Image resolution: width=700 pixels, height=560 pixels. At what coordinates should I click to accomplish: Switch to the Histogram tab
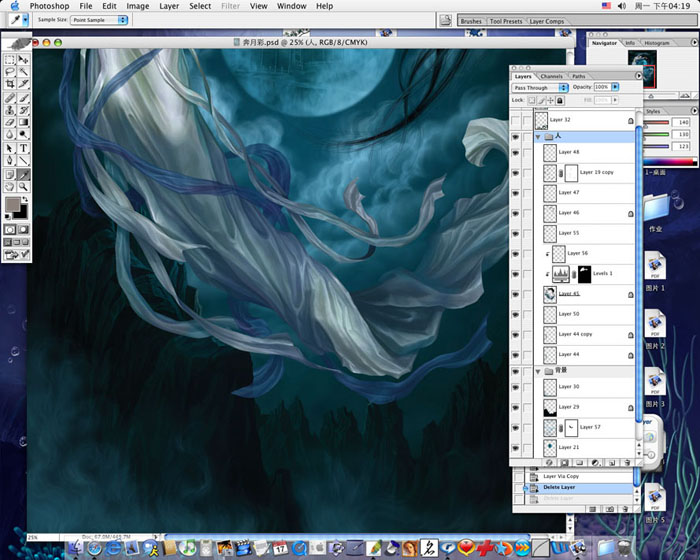pos(657,43)
